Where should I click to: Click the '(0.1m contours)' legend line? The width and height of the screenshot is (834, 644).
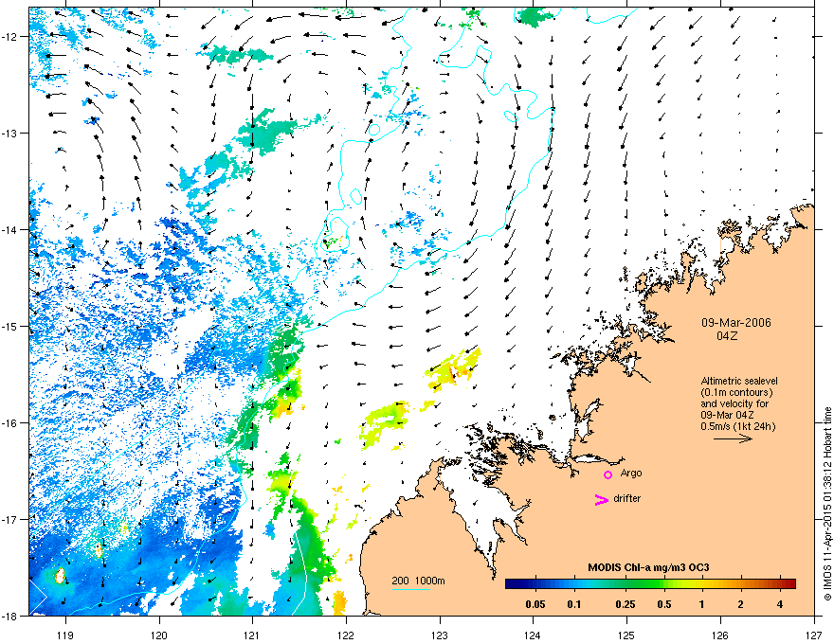tap(736, 393)
